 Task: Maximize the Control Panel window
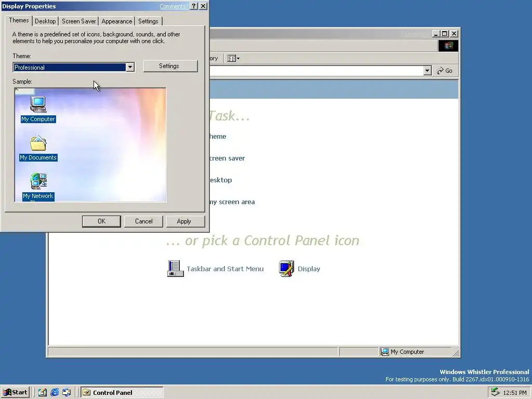[x=445, y=34]
